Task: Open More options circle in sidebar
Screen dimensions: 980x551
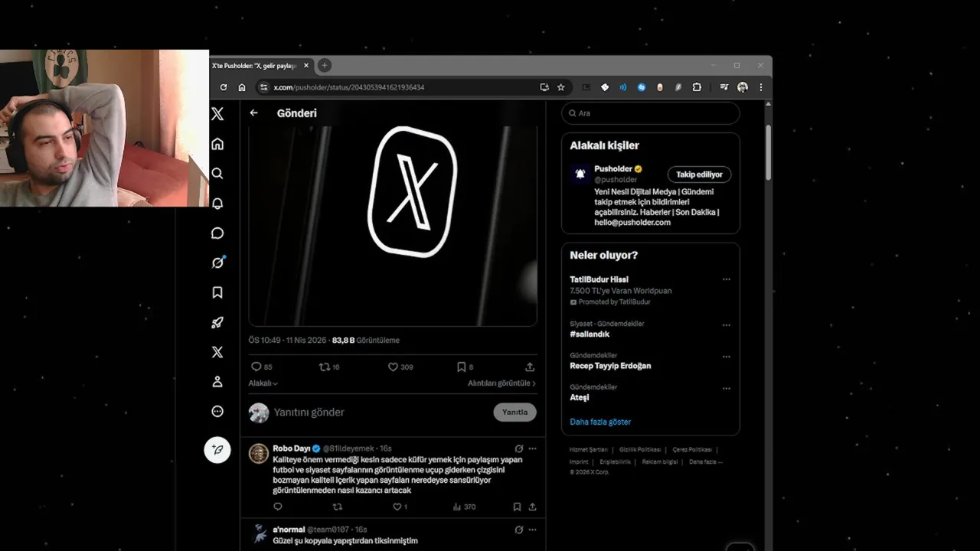Action: 217,412
